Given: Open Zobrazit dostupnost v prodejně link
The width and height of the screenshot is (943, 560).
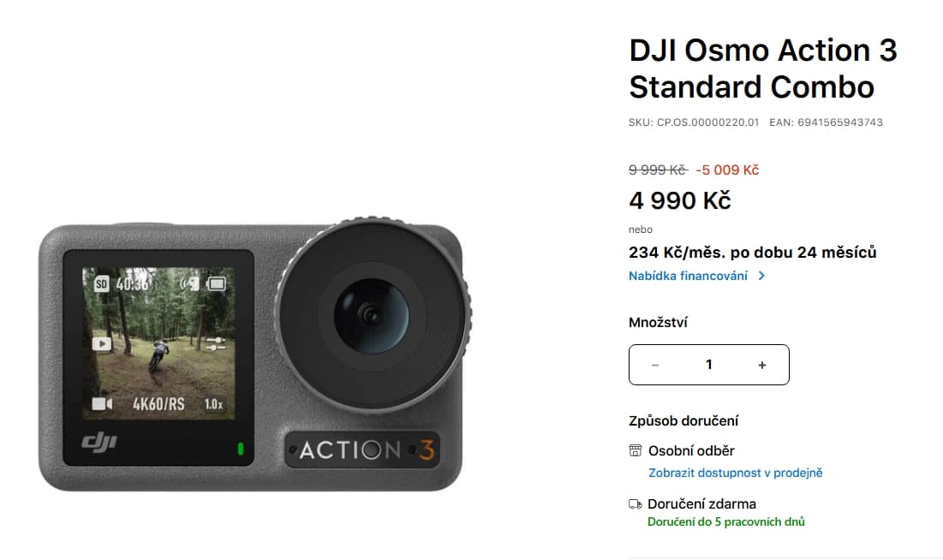Looking at the screenshot, I should tap(736, 473).
